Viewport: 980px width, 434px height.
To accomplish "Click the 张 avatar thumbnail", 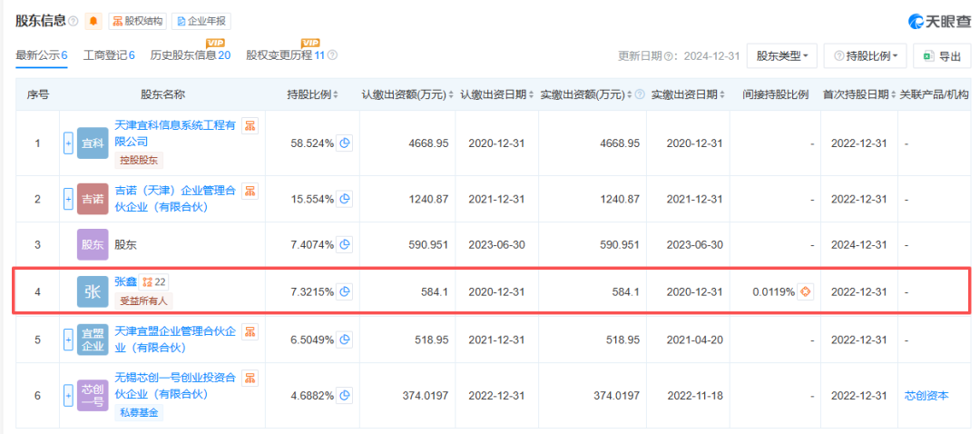I will click(x=93, y=291).
